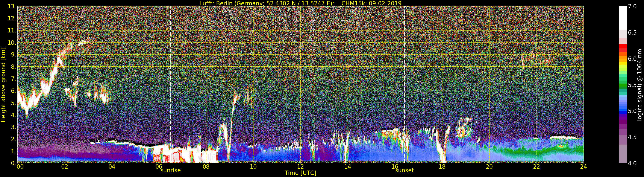Viewport: 644px width, 177px height.
Task: Click the "3." height axis tick label
Action: point(13,127)
